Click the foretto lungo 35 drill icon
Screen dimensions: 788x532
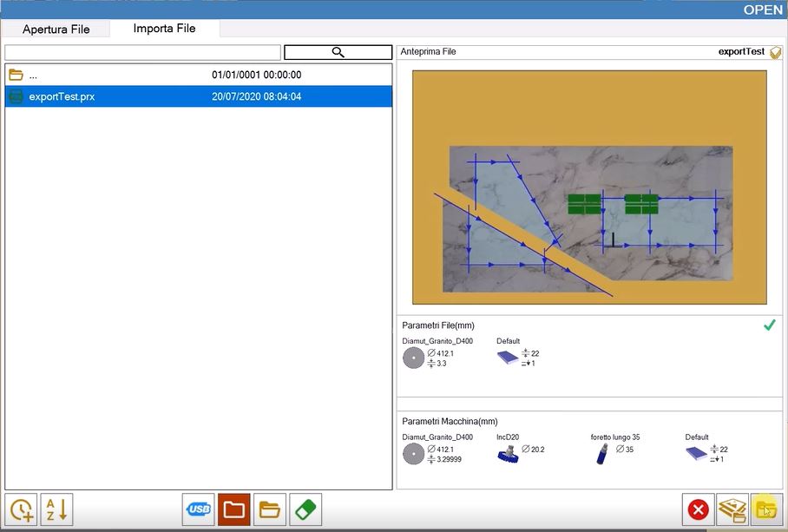[602, 454]
